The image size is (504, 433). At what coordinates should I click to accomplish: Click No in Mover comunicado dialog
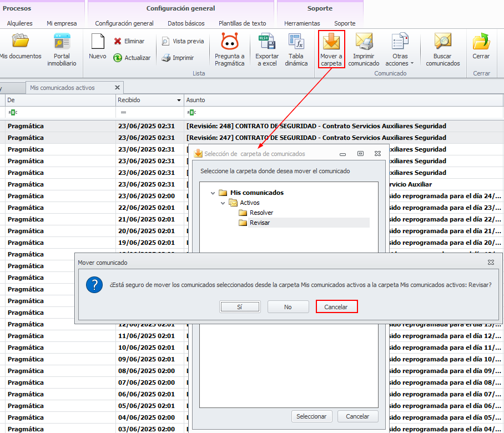[x=288, y=306]
